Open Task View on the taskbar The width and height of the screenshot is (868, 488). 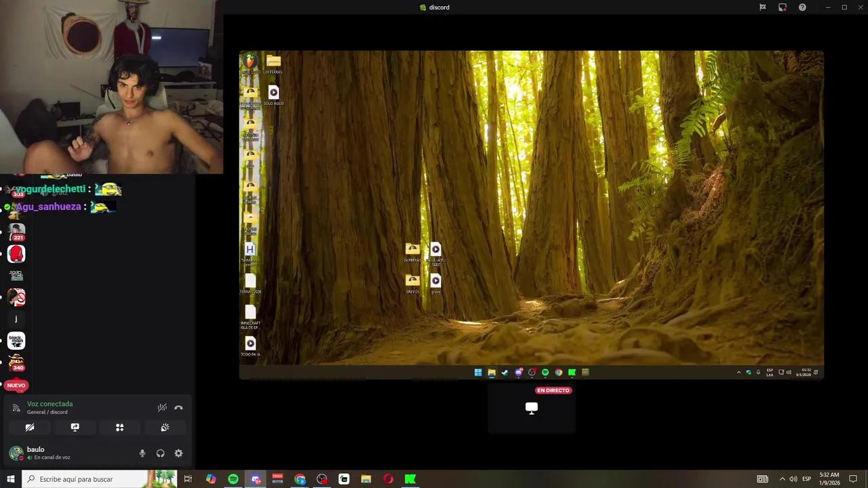tap(188, 479)
